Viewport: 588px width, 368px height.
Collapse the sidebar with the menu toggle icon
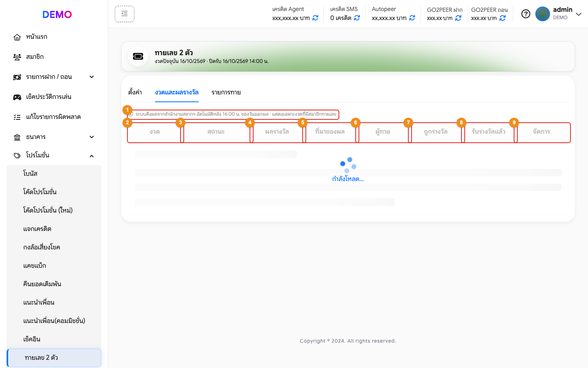click(125, 14)
